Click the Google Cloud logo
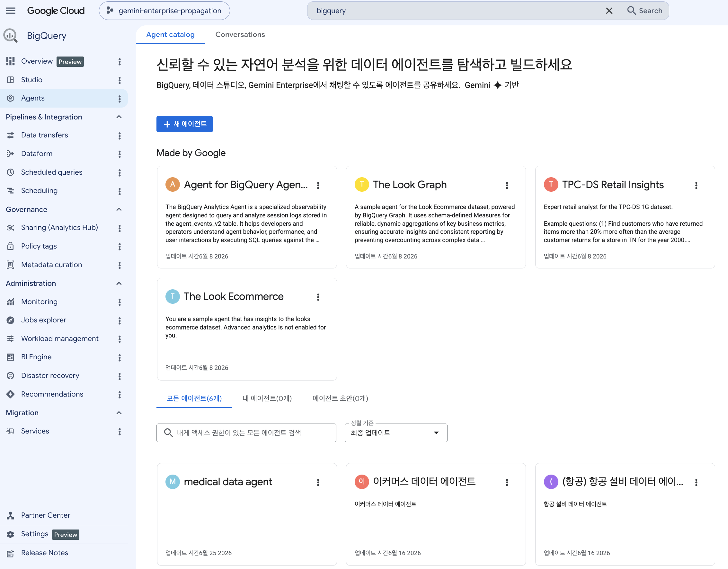 point(56,11)
